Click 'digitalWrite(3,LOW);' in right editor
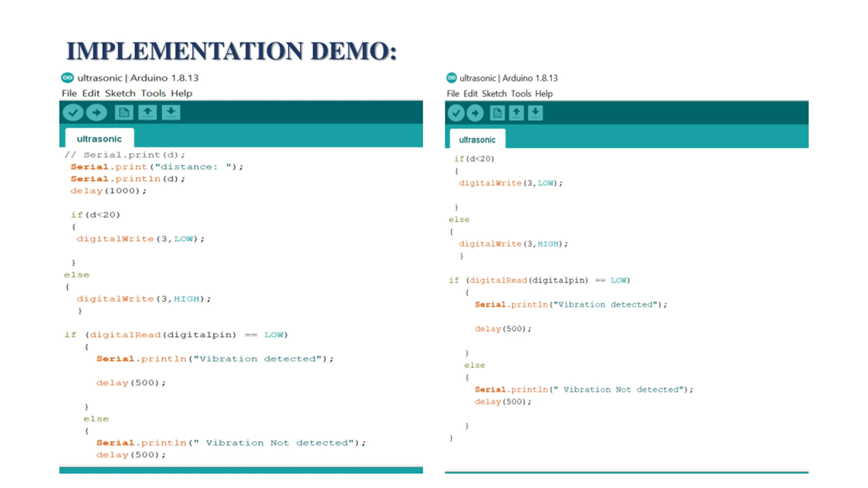868x488 pixels. coord(511,183)
